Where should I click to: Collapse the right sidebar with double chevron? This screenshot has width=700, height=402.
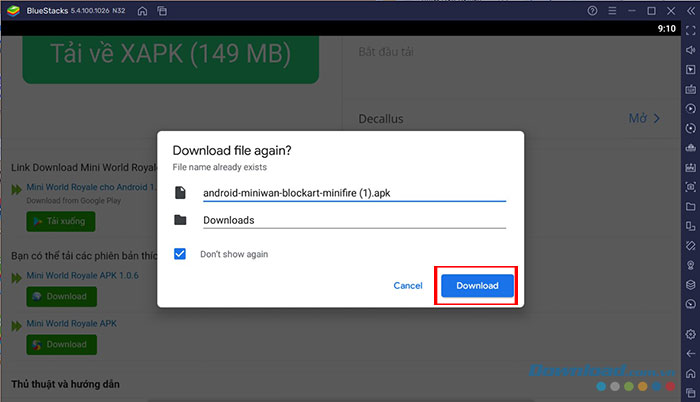coord(690,11)
